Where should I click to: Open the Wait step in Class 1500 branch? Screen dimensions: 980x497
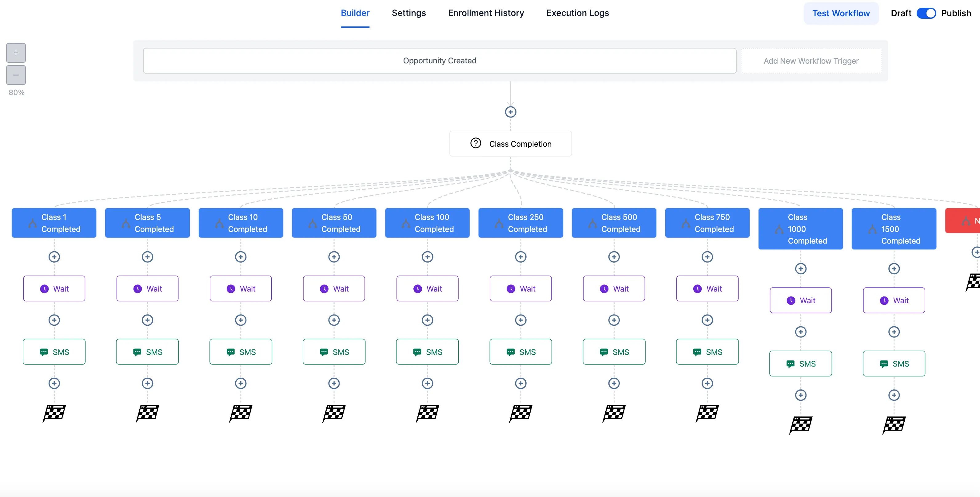(x=894, y=300)
